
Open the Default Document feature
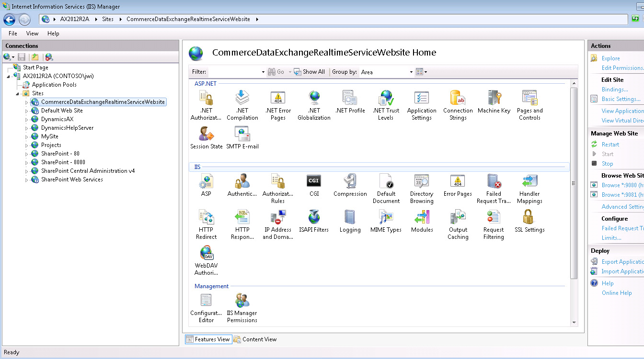tap(386, 189)
